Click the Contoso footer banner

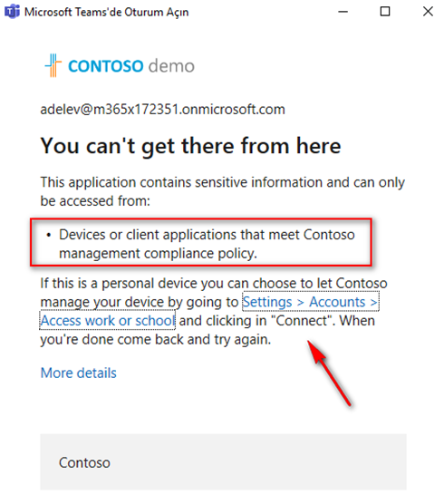[223, 462]
